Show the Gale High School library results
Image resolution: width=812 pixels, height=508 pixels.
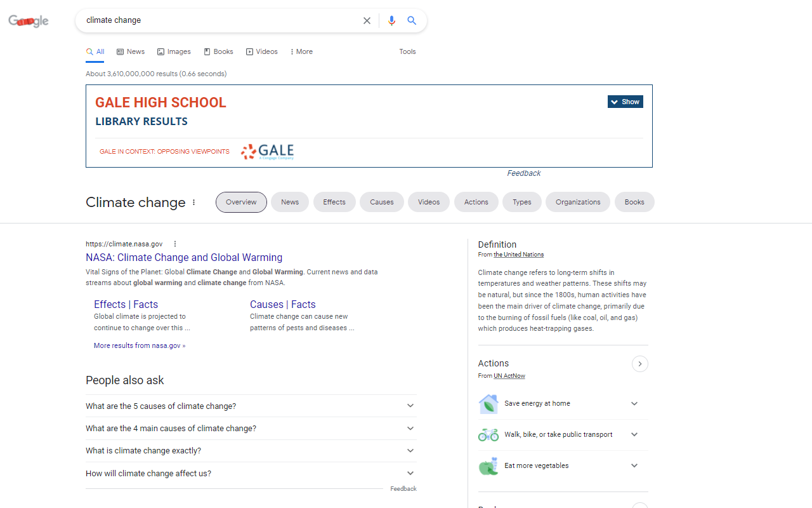point(625,102)
